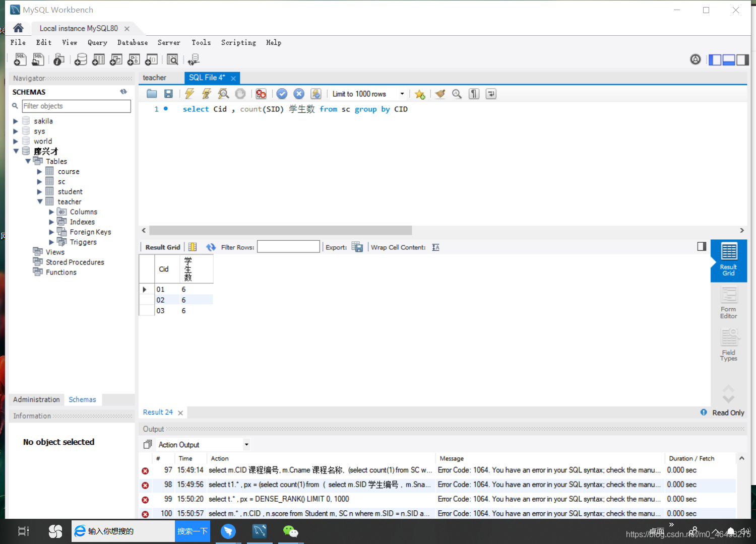This screenshot has width=756, height=544.
Task: Toggle right sidebar panel visibility
Action: [742, 60]
